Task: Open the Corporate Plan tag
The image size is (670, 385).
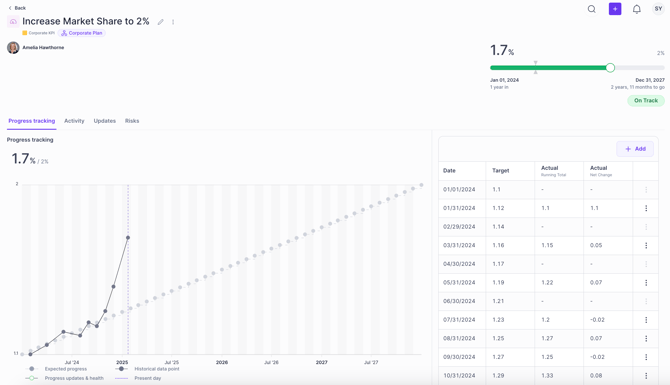Action: tap(82, 33)
